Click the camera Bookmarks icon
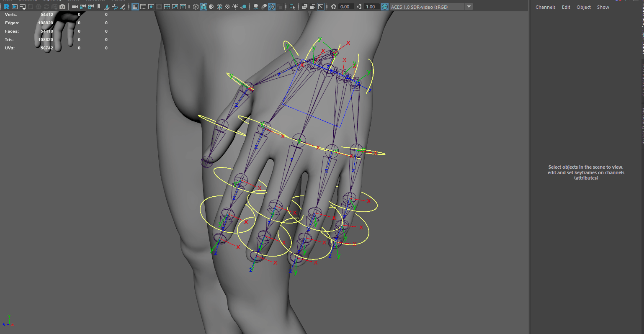This screenshot has width=644, height=334. pos(99,7)
